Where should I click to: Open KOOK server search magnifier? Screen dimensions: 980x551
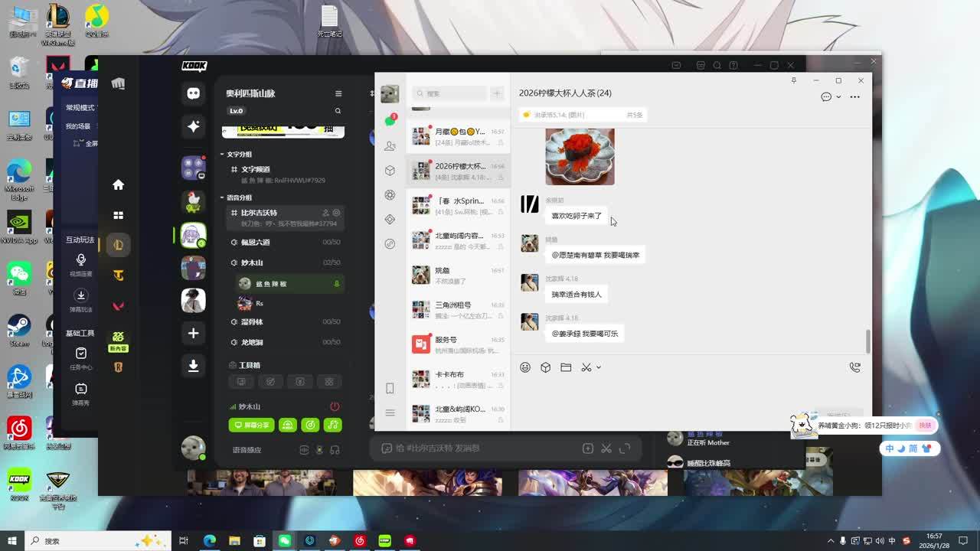pyautogui.click(x=338, y=111)
